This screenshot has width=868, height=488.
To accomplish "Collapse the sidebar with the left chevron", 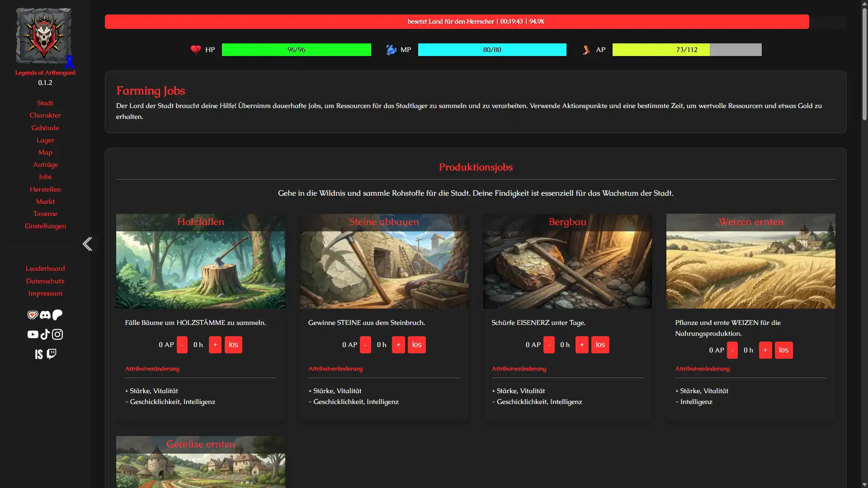I will [87, 244].
